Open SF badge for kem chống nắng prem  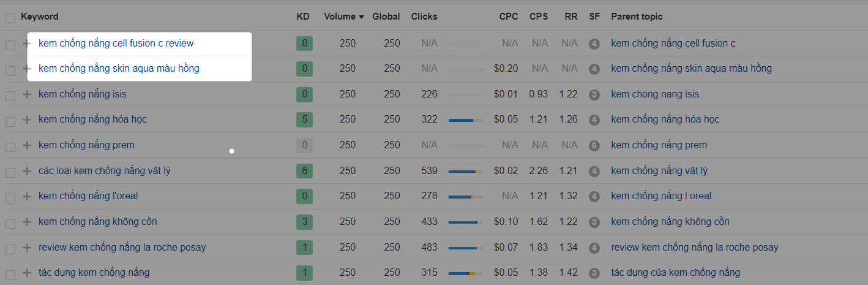594,146
